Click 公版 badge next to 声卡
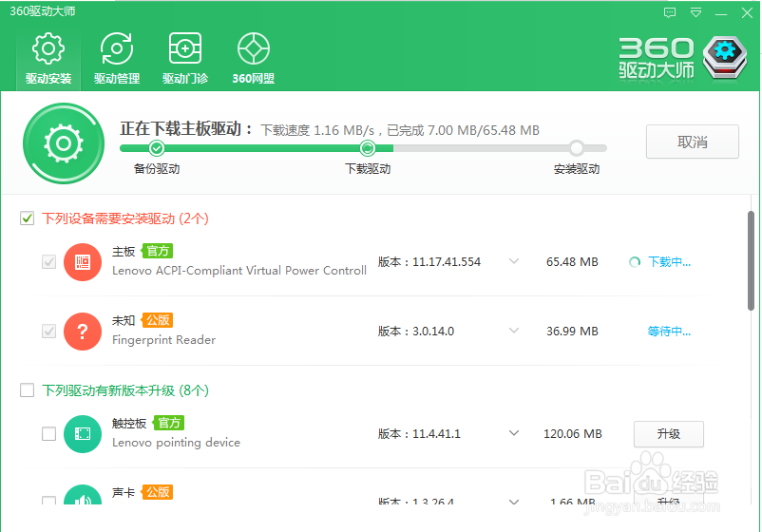The height and width of the screenshot is (532, 762). 158,492
